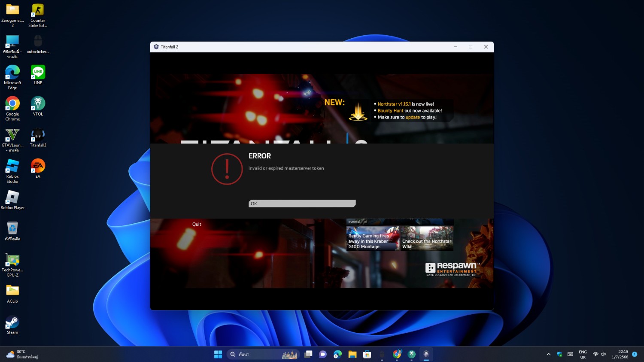Click the muted volume tray icon
Screen dimensions: 644x362
[604, 354]
